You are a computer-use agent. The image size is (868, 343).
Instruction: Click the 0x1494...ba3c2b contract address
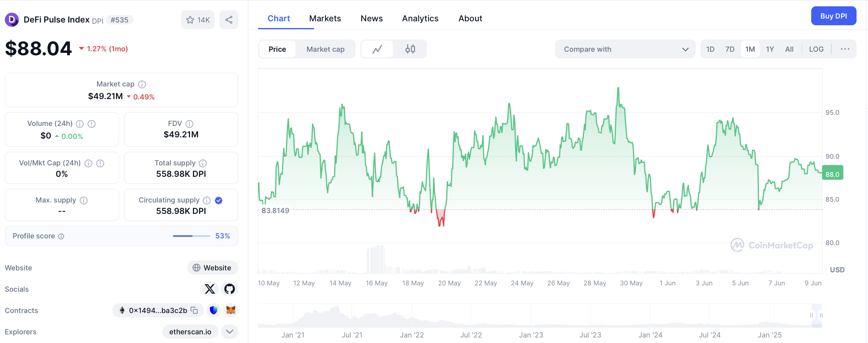(158, 310)
